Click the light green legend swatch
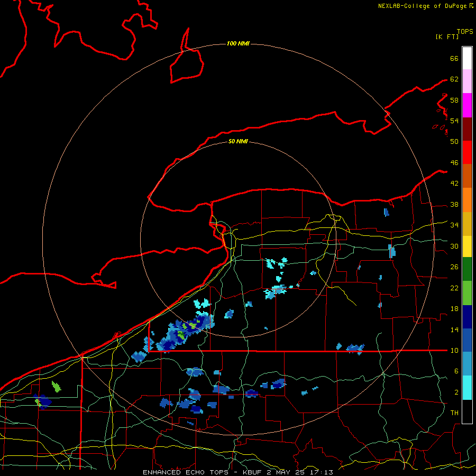 click(x=467, y=293)
